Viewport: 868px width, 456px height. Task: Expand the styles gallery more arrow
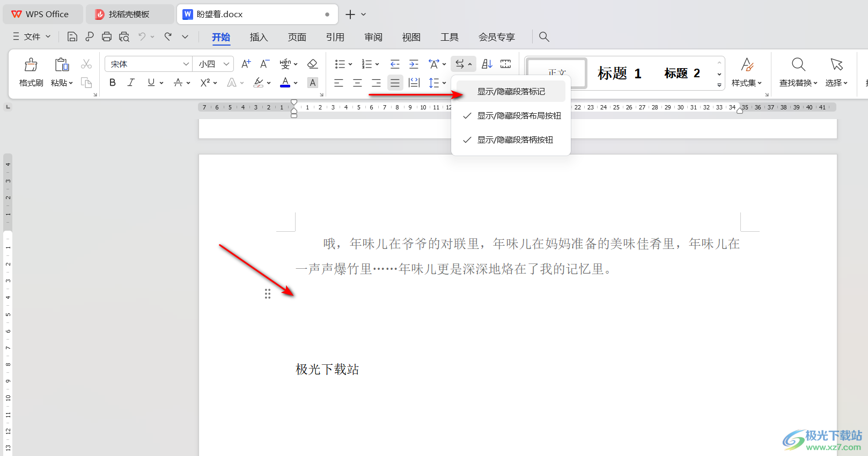coord(719,85)
